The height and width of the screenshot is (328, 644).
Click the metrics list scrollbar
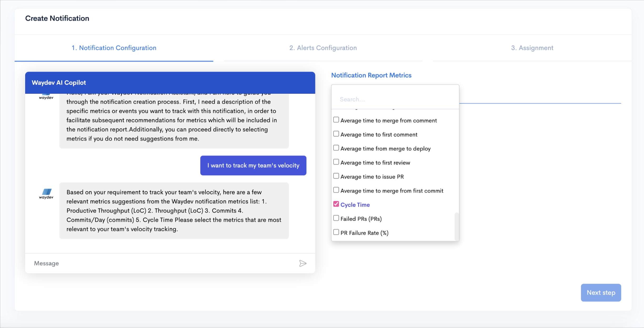pos(456,226)
